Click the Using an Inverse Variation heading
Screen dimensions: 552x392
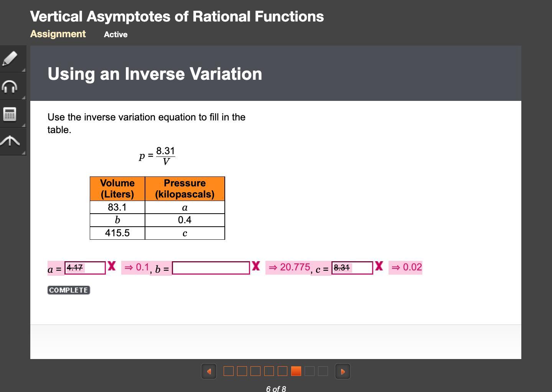pyautogui.click(x=155, y=74)
